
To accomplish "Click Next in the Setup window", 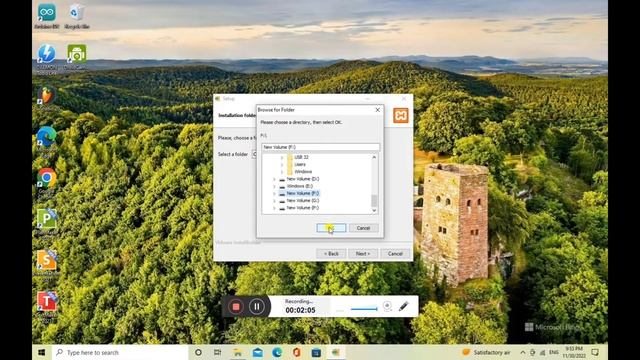I will click(363, 254).
